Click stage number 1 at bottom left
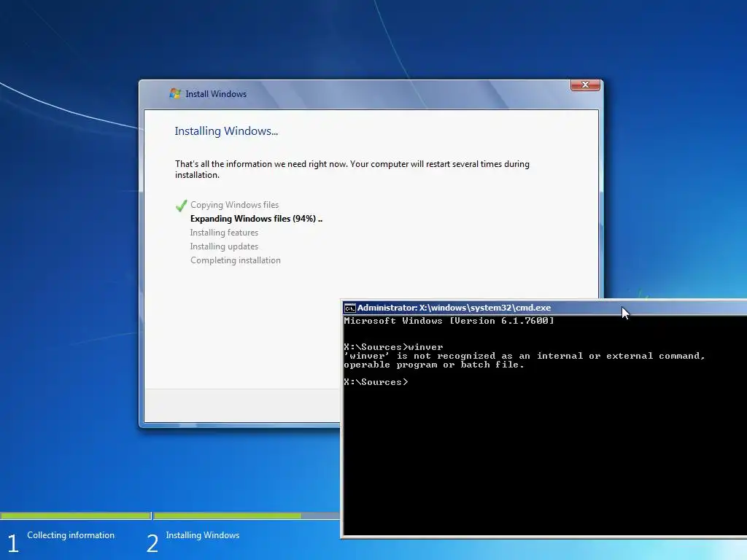This screenshot has height=560, width=747. [13, 543]
